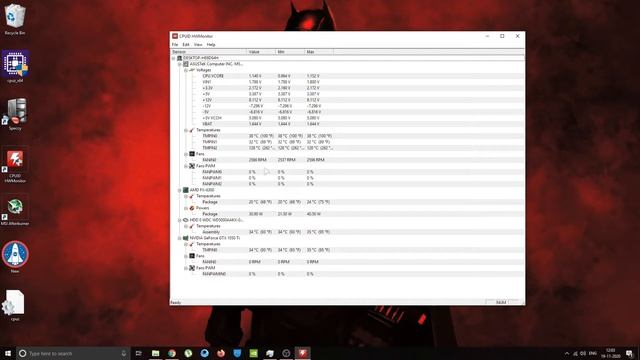Screen dimensions: 640x360
Task: Click the Value column header
Action: tap(261, 52)
